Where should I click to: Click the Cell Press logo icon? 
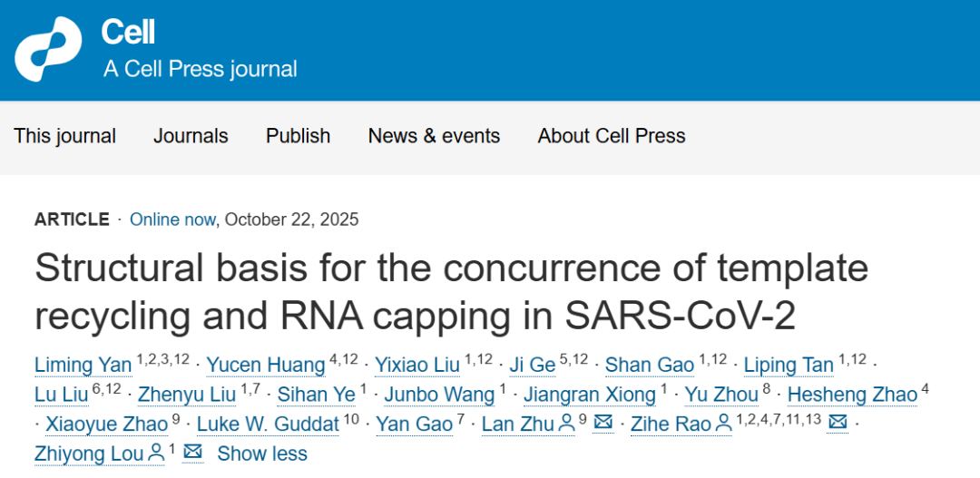click(48, 49)
